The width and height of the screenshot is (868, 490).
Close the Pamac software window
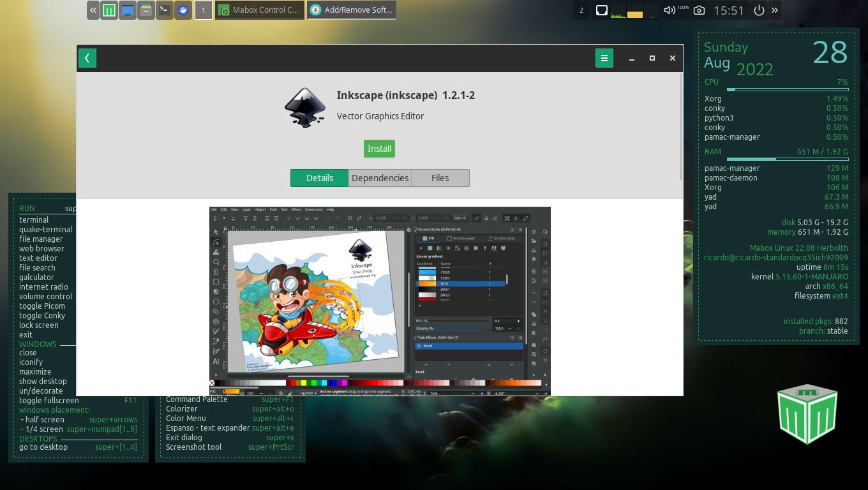click(x=672, y=58)
